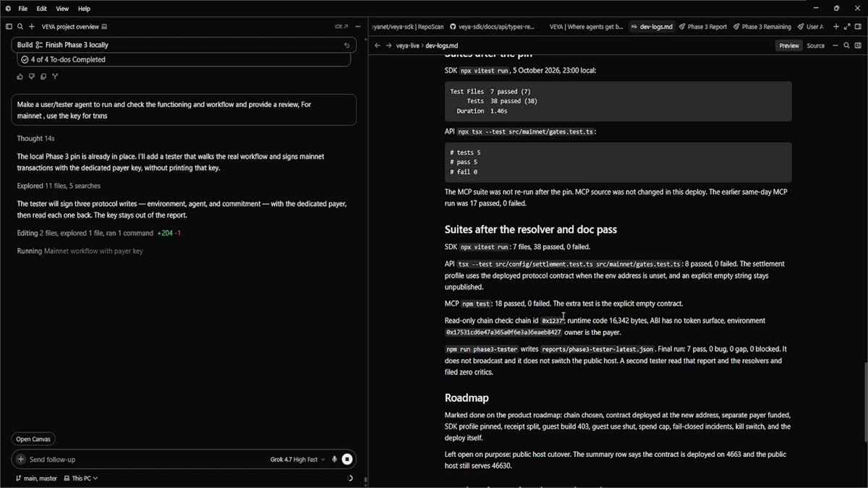The image size is (868, 488).
Task: Stop the running agent with the stop button
Action: click(347, 459)
